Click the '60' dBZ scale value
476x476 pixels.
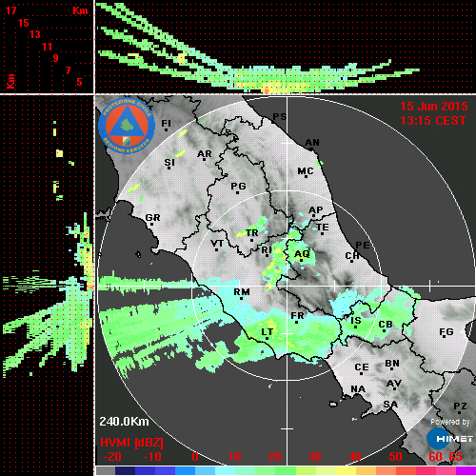[x=435, y=457]
